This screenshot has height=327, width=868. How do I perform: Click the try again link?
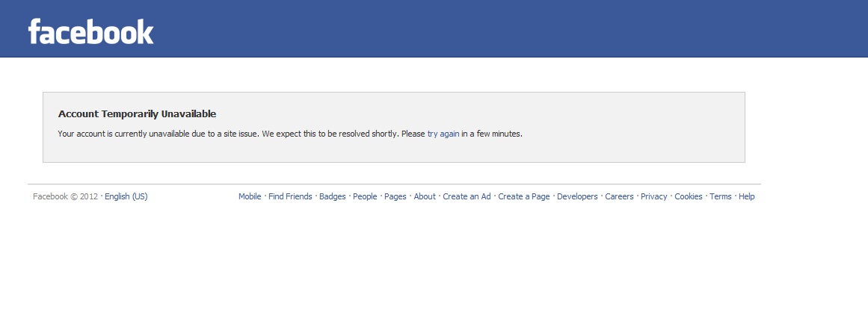[x=443, y=134]
